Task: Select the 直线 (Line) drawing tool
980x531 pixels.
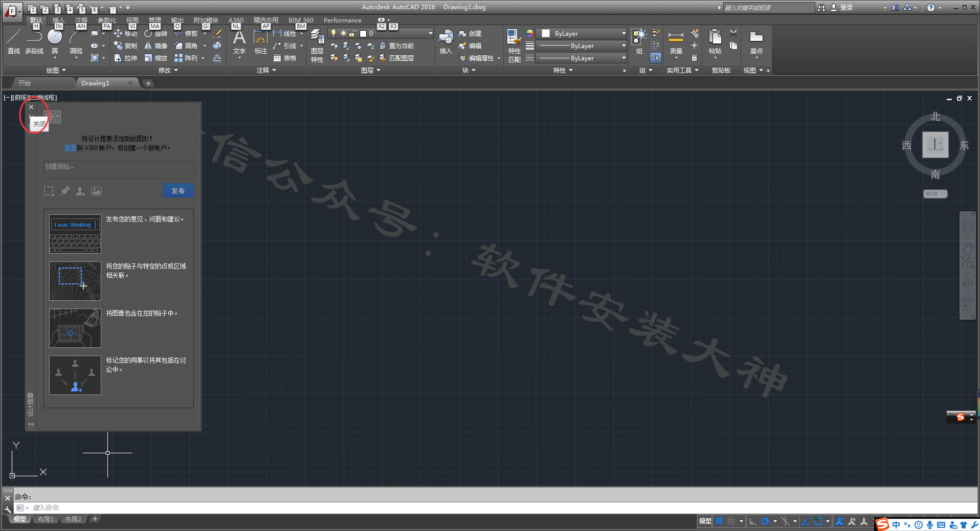Action: (x=13, y=41)
